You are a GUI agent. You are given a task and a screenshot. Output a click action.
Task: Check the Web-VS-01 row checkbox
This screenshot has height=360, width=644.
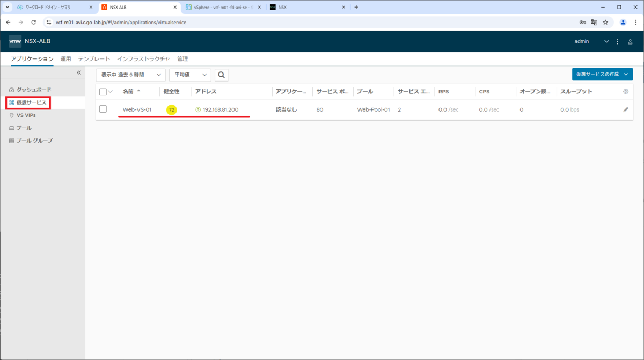tap(103, 109)
